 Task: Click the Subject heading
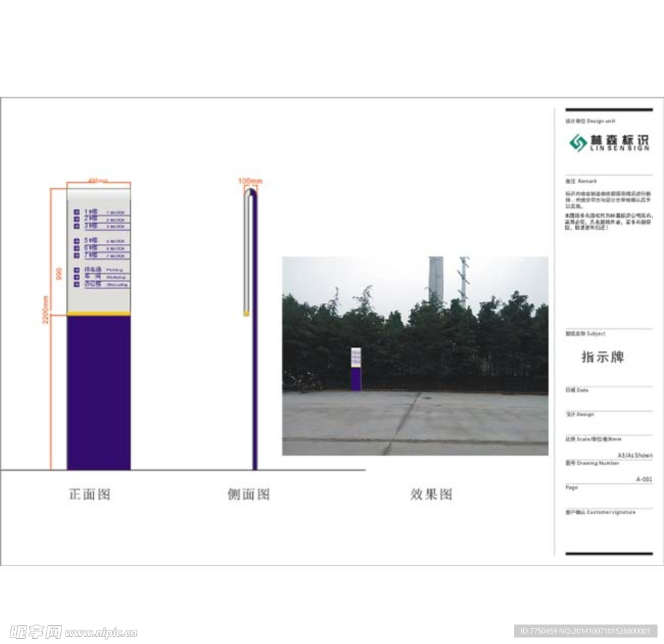pos(586,333)
